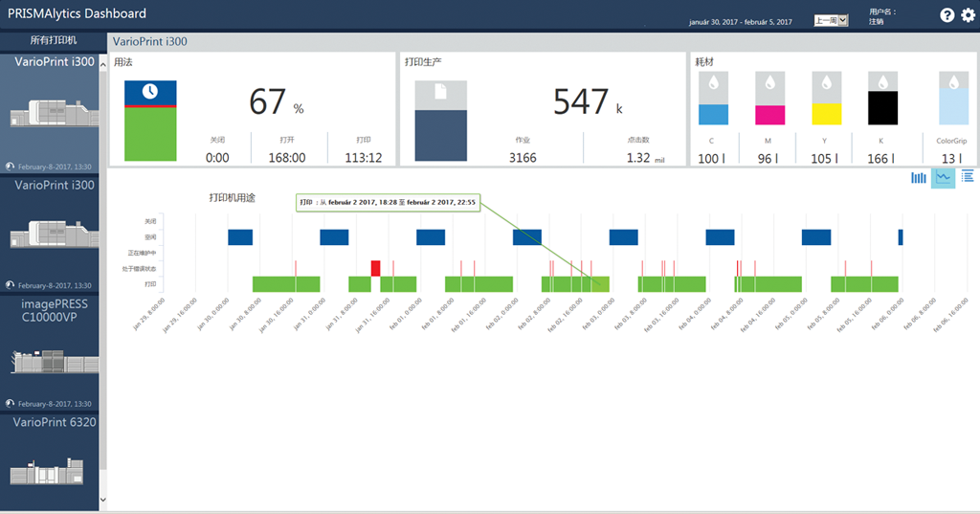Screen dimensions: 980x514
Task: Click the ColorGrip consumption 13 l
Action: point(952,159)
